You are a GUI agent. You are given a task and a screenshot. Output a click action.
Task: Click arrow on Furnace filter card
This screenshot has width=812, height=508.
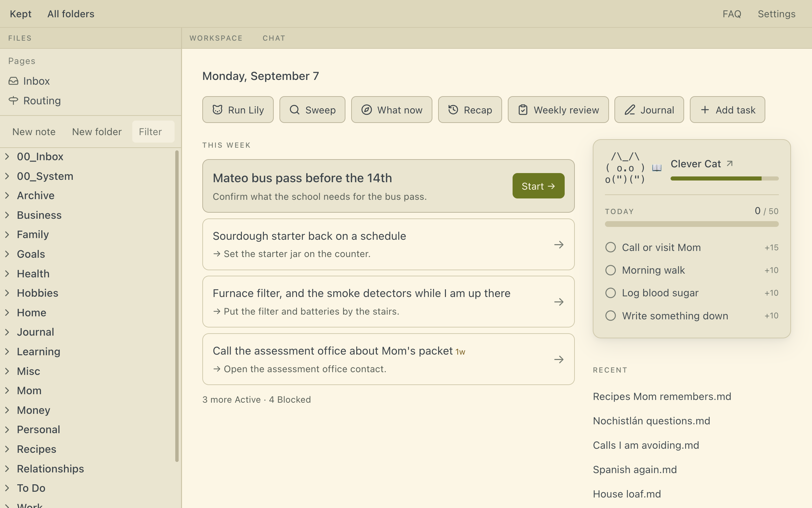[559, 302]
